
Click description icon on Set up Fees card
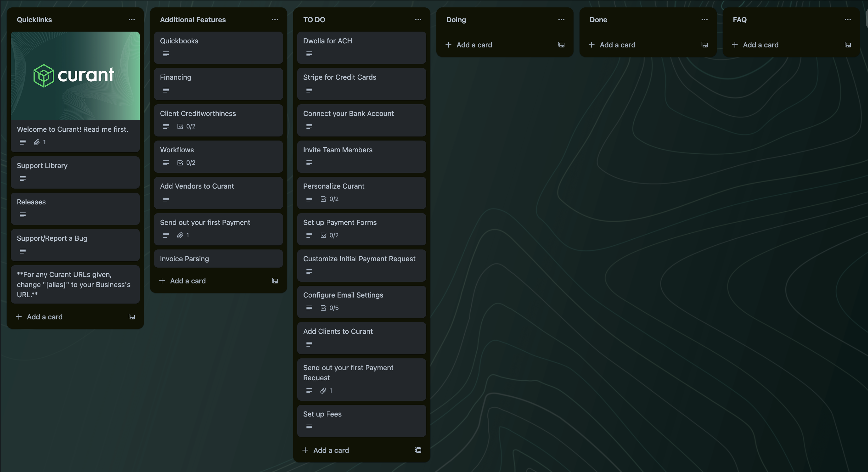[309, 427]
